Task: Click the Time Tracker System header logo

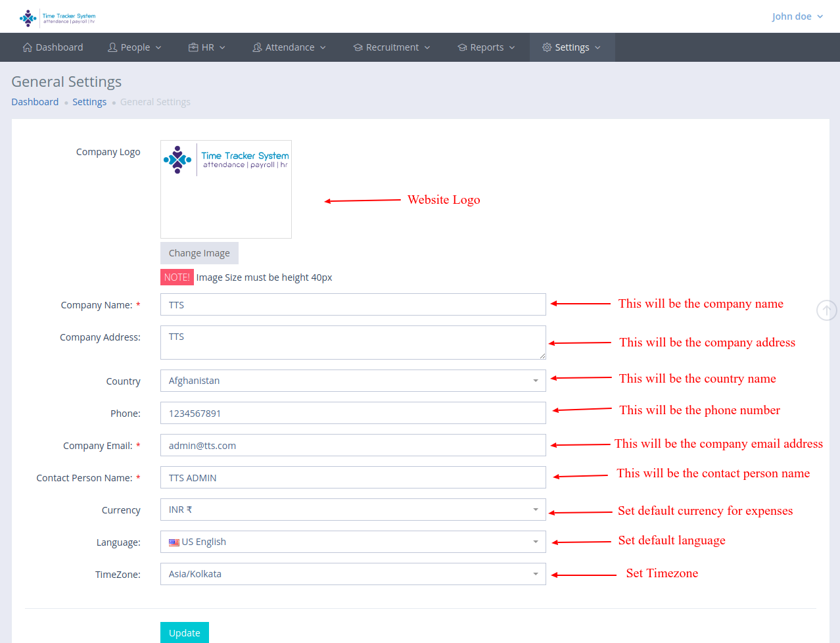Action: [x=57, y=17]
